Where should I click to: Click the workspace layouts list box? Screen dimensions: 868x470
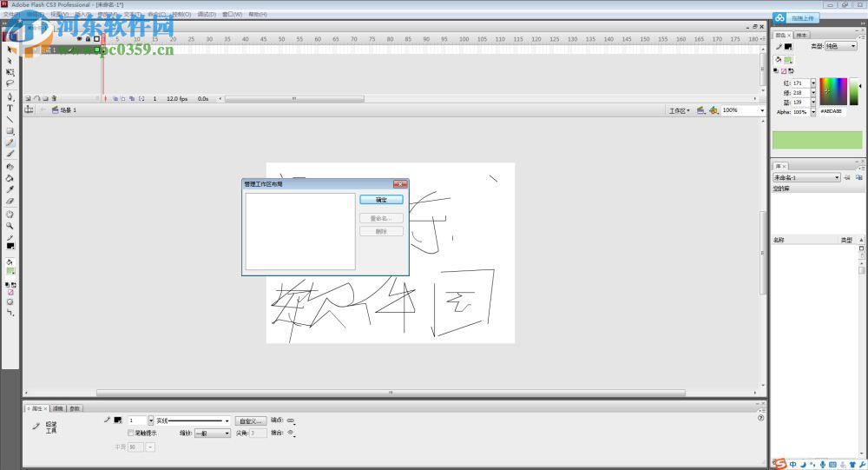[300, 232]
